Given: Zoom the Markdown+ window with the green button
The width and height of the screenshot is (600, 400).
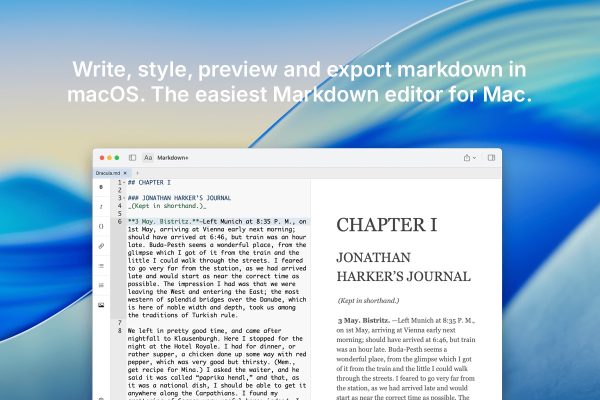Looking at the screenshot, I should 117,158.
